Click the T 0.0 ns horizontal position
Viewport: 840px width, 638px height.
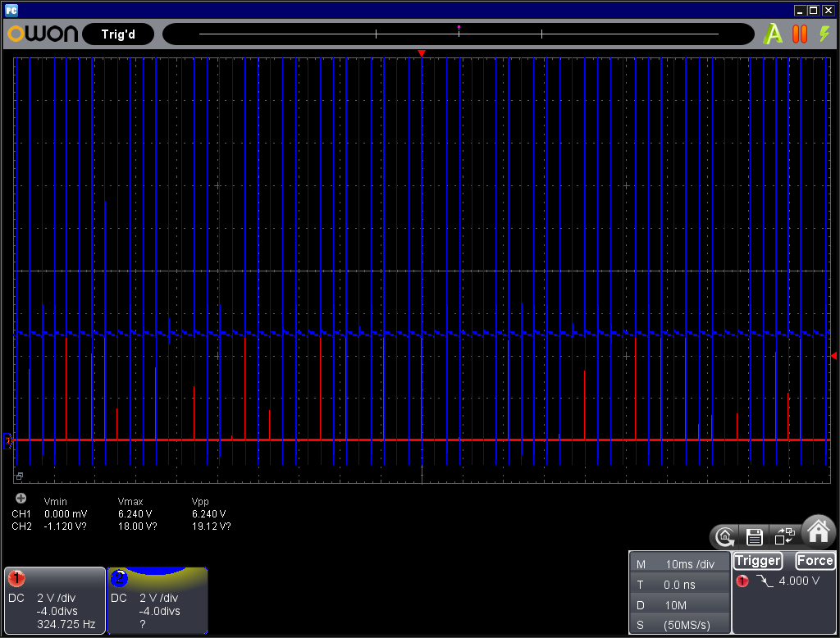pos(680,585)
